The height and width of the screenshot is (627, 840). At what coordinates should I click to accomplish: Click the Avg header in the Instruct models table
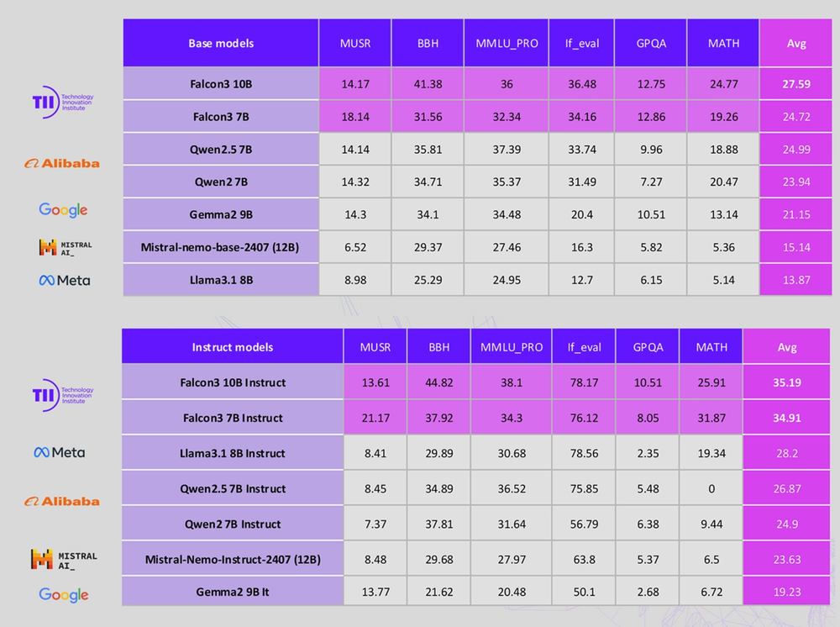(786, 347)
